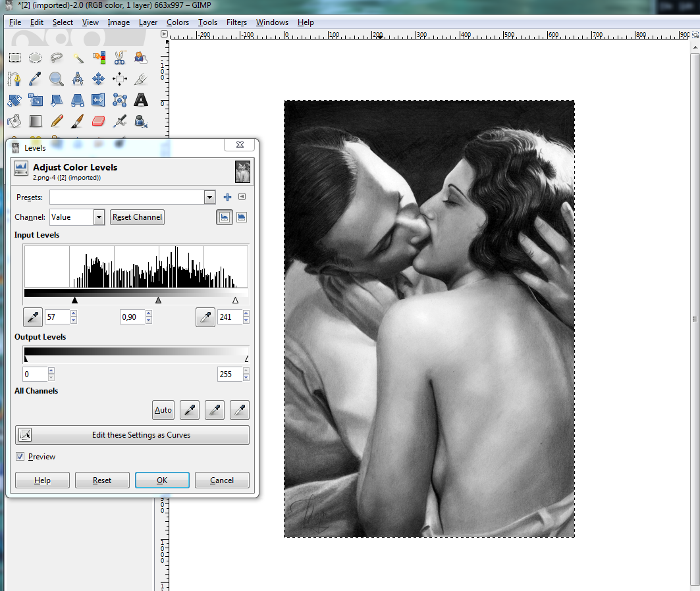
Task: Select the Ellipse Select tool
Action: pos(36,57)
